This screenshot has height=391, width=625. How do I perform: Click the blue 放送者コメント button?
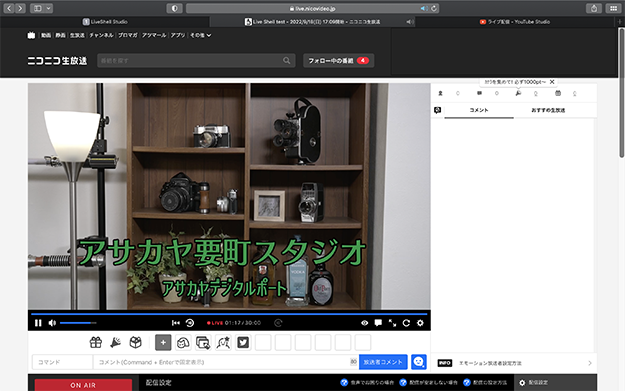coord(383,362)
